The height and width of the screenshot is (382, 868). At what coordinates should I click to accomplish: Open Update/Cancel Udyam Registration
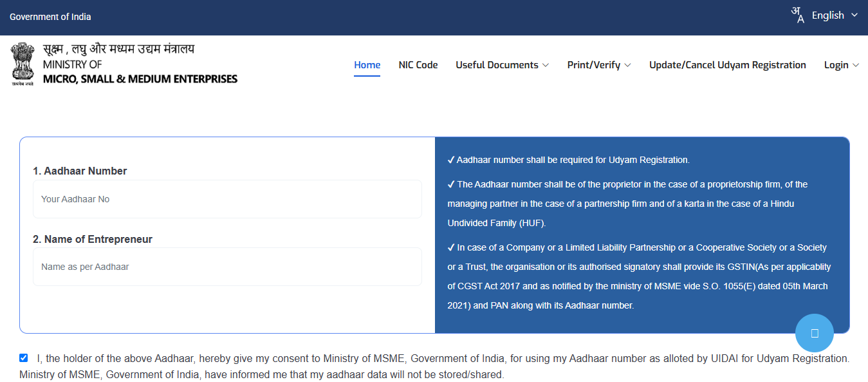click(x=727, y=65)
